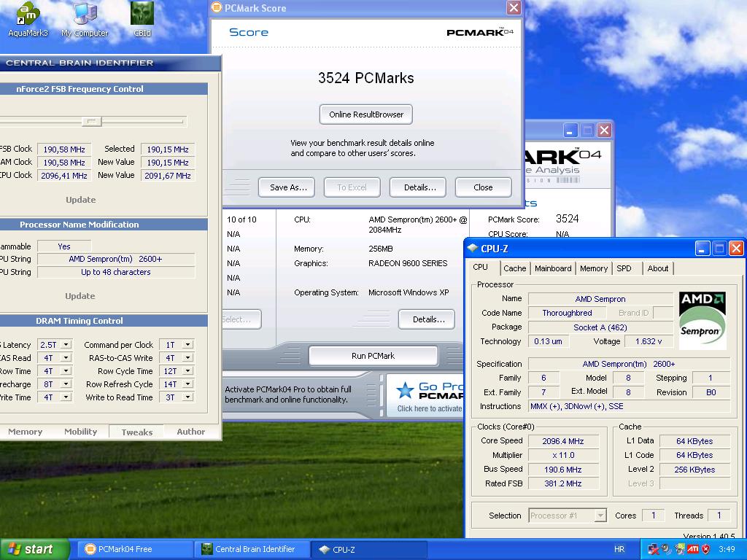Click the Go Pro activation banner
The height and width of the screenshot is (560, 747).
(x=425, y=395)
